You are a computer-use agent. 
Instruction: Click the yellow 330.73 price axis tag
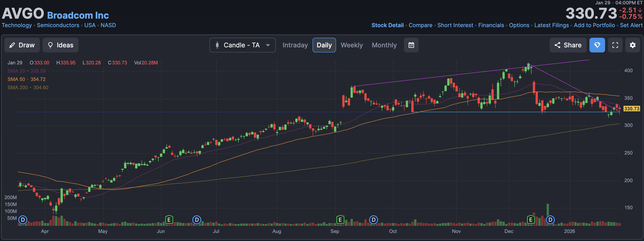632,109
